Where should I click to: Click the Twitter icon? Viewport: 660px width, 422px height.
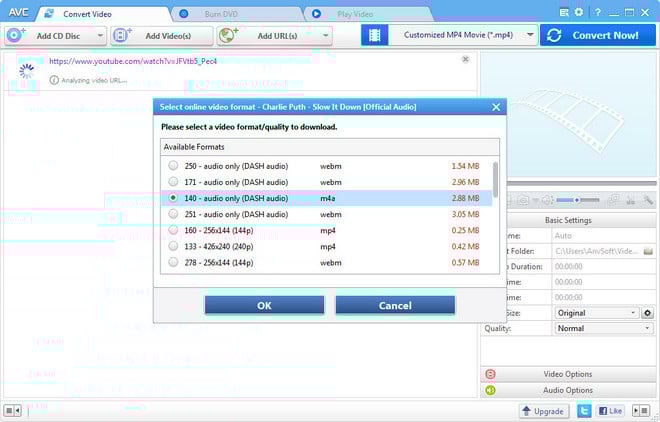(584, 411)
